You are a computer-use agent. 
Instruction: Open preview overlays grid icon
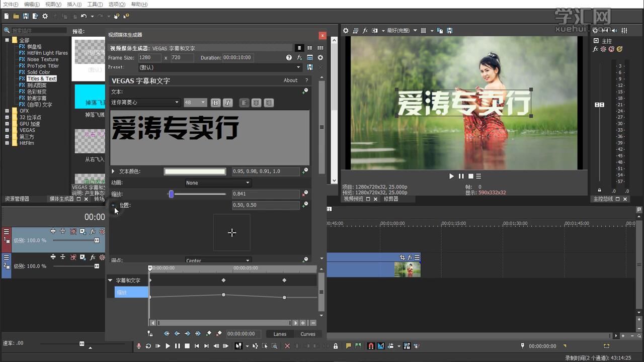tap(423, 31)
